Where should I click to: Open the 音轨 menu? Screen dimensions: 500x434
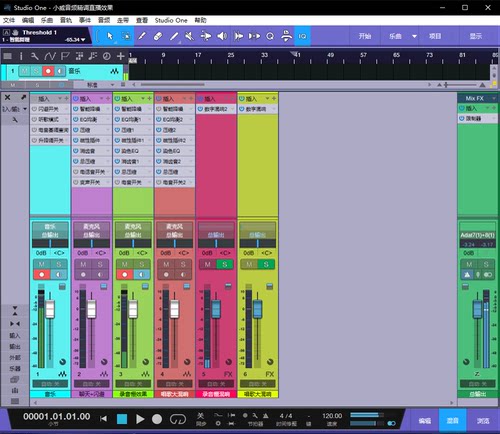click(x=66, y=20)
